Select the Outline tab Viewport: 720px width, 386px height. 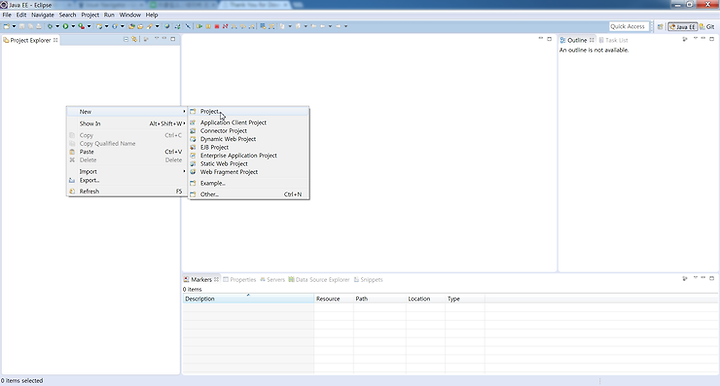(577, 40)
